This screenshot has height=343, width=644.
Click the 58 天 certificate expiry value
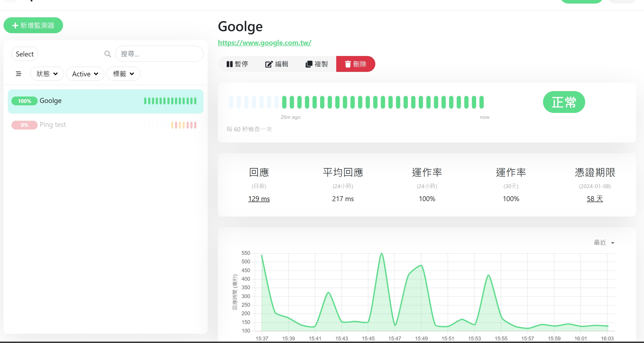point(594,199)
